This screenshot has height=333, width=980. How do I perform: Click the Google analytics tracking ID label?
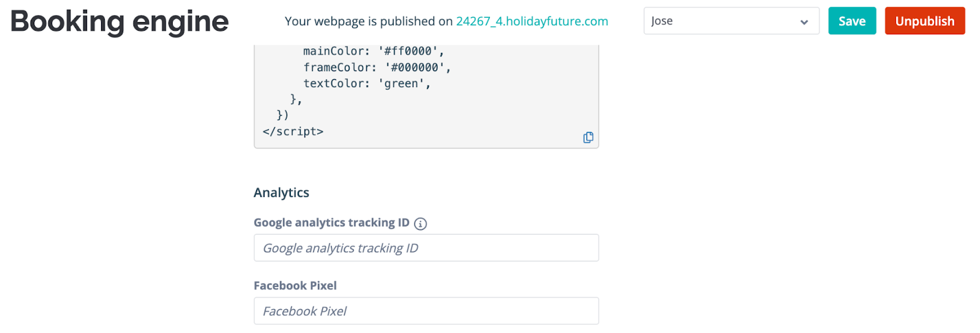331,223
